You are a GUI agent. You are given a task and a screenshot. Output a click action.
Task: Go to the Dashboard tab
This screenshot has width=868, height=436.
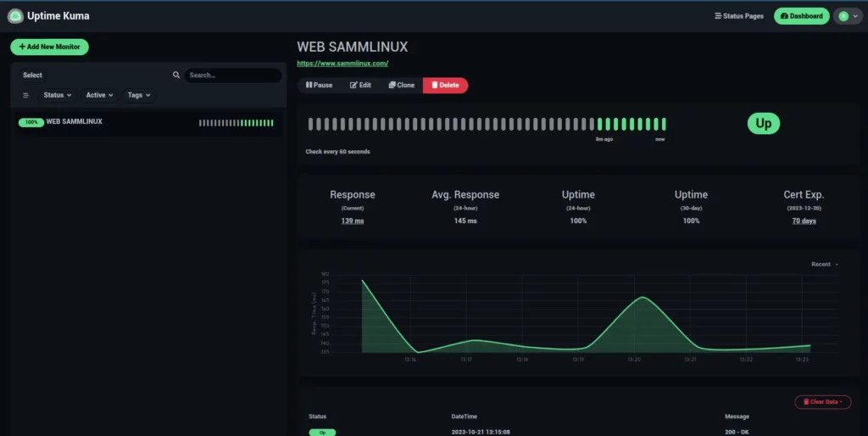coord(802,16)
